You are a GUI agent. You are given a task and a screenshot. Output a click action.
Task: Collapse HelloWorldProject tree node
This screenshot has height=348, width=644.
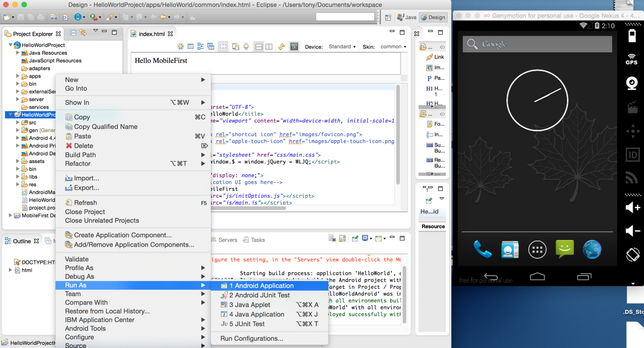tap(10, 45)
